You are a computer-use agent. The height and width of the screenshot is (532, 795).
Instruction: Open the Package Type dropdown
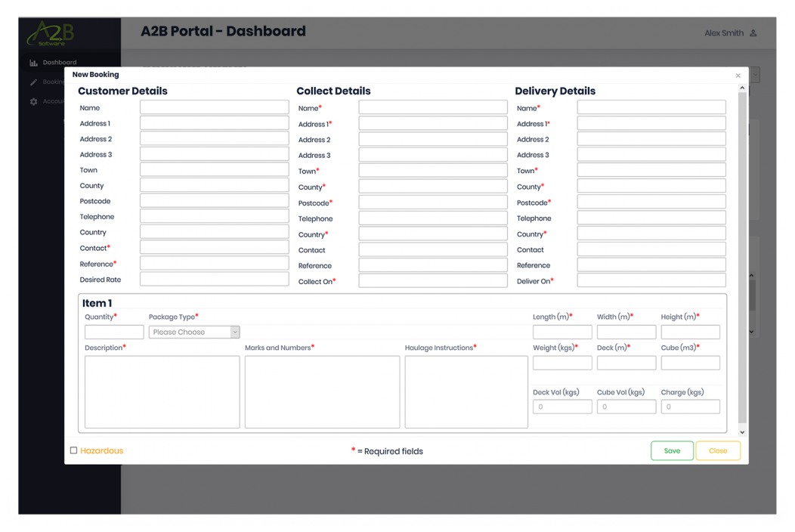pos(193,332)
